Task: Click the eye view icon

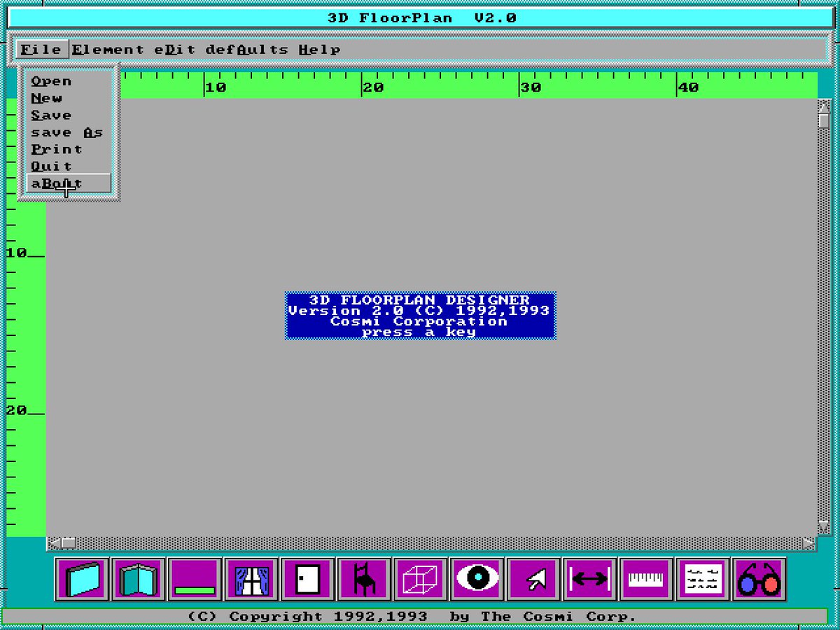Action: click(x=477, y=580)
